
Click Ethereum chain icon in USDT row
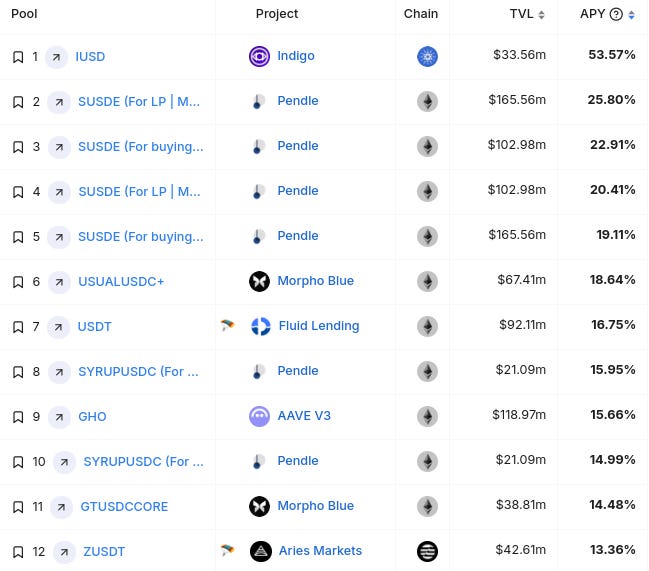428,326
